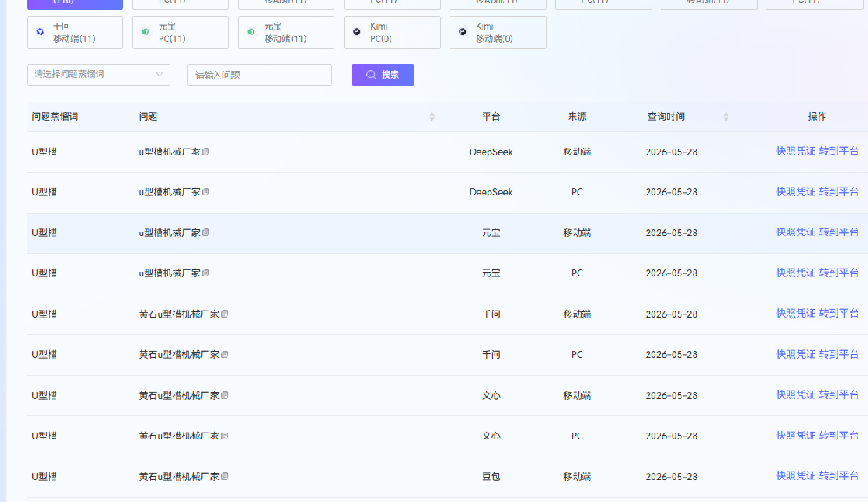Open 快照凭证 for the 千问 PC row

click(x=795, y=354)
